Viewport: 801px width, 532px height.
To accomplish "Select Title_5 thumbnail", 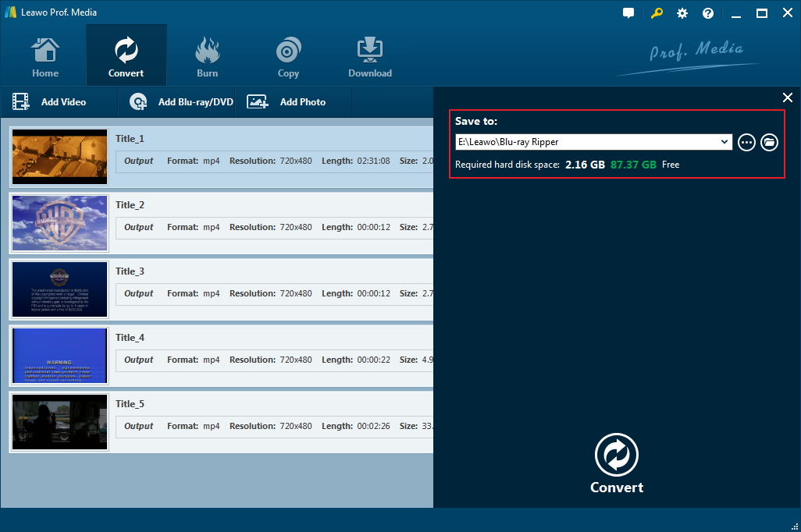I will tap(60, 422).
